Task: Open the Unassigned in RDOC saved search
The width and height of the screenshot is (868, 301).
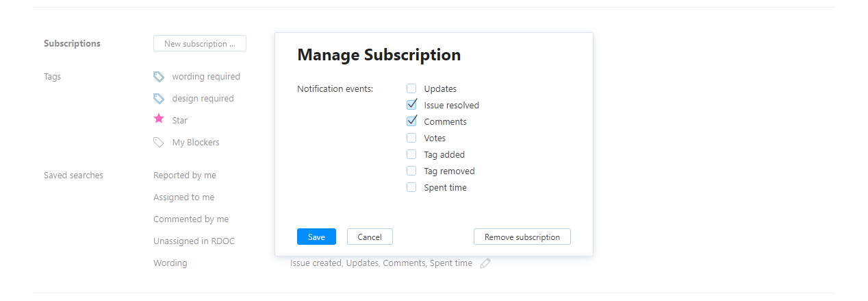Action: (x=194, y=241)
